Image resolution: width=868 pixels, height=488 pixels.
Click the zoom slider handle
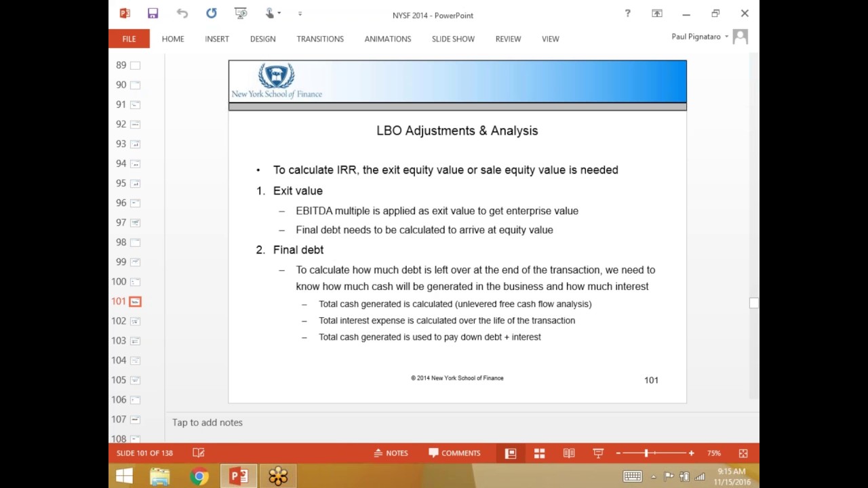pyautogui.click(x=646, y=453)
